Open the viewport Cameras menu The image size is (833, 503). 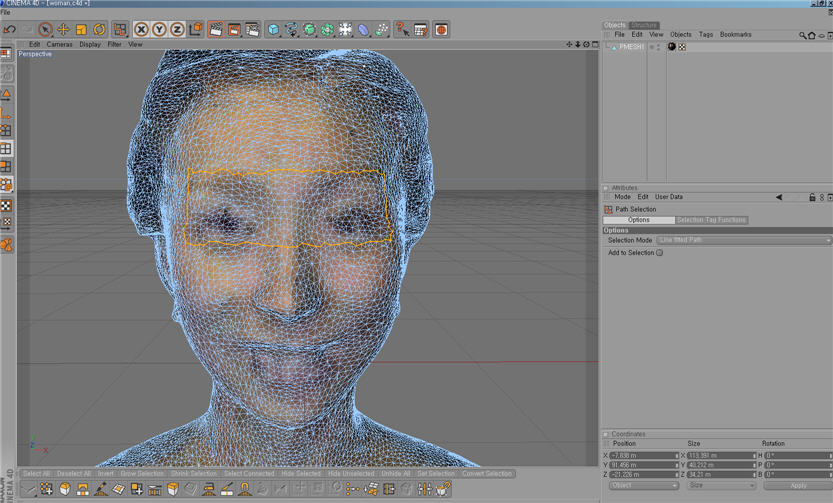click(60, 45)
